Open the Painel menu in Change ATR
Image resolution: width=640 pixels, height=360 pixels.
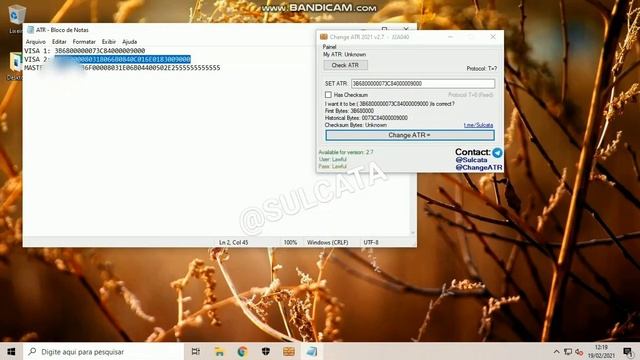pyautogui.click(x=329, y=47)
